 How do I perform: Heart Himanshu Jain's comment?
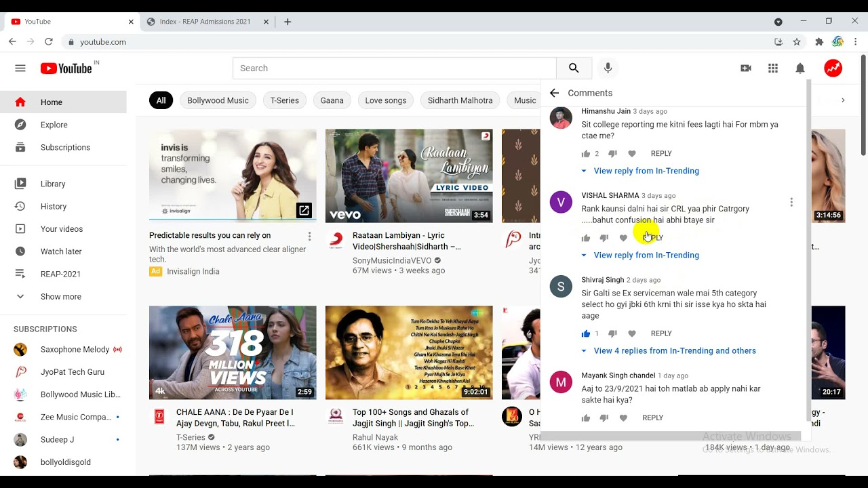tap(632, 154)
